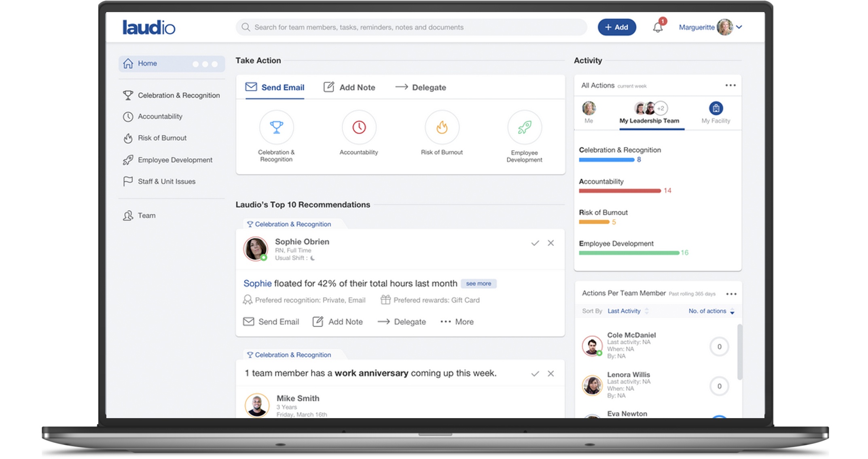The image size is (868, 459).
Task: Click the search magnifier icon
Action: 246,27
